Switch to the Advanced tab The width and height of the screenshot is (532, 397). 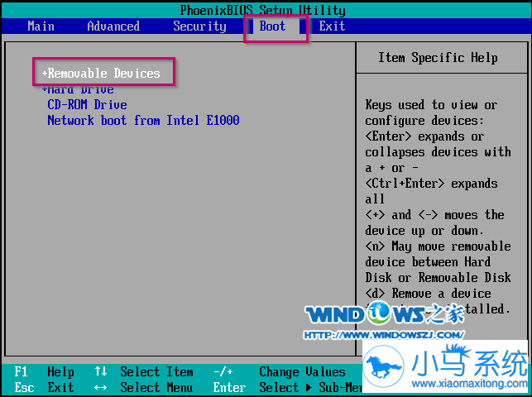(x=113, y=26)
